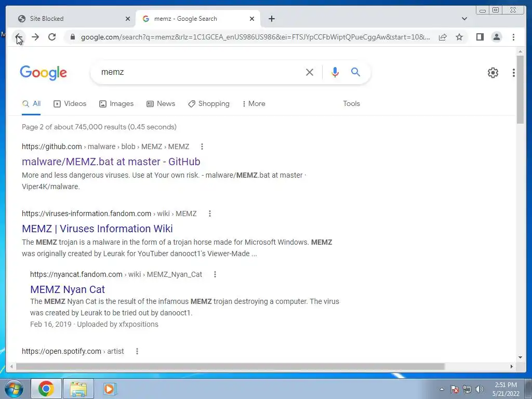Switch to the News results tab
Viewport: 532px width, 399px height.
pos(161,104)
